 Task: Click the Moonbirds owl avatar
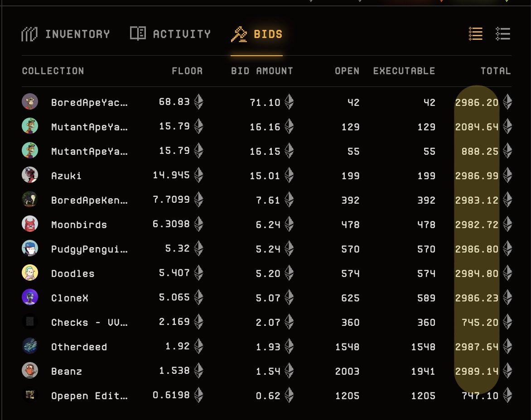[30, 224]
